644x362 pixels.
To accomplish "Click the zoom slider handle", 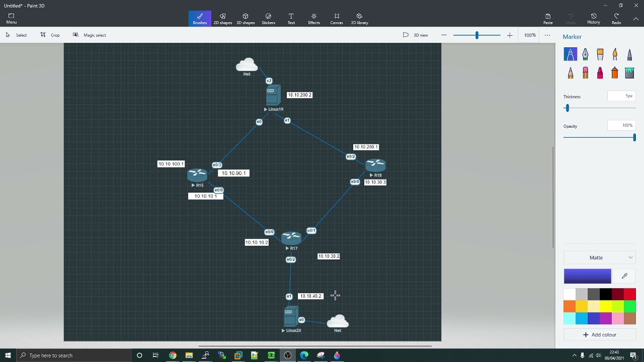I will [477, 35].
